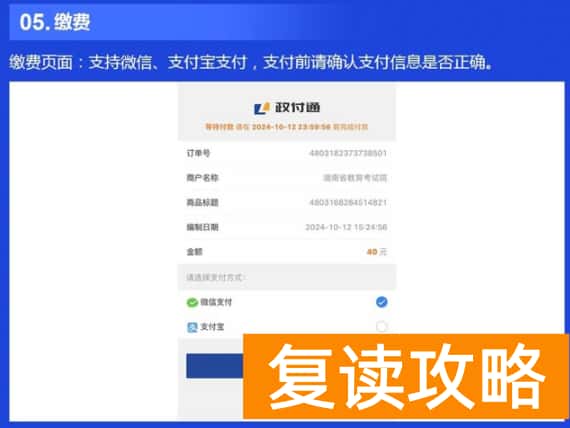Click the 支付宝 option text
The image size is (570, 428).
212,327
